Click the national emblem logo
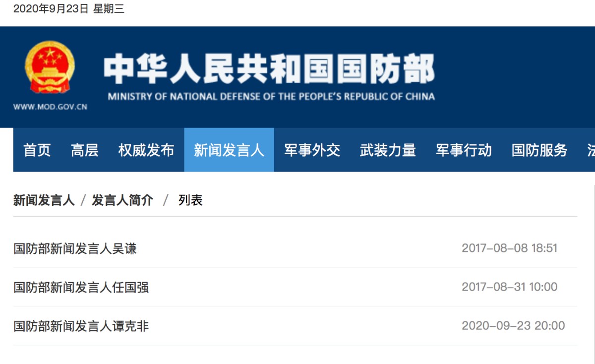This screenshot has height=364, width=595. (x=50, y=67)
